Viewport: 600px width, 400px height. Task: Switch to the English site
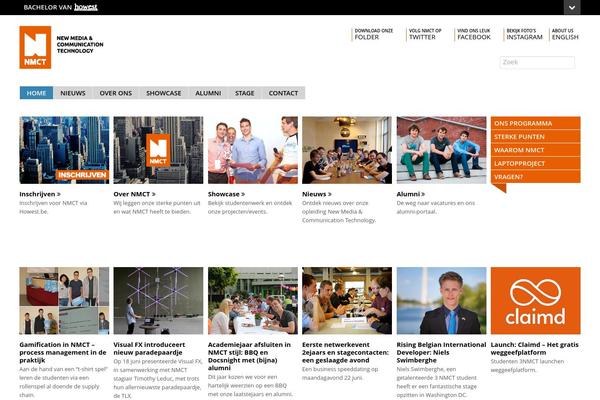coord(565,34)
